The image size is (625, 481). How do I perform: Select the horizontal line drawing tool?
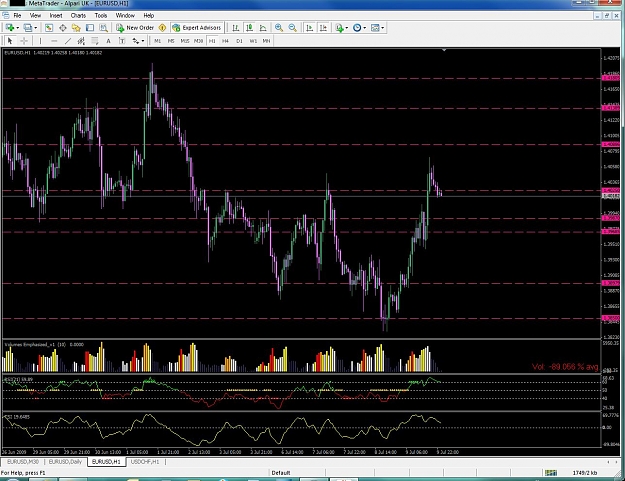54,41
